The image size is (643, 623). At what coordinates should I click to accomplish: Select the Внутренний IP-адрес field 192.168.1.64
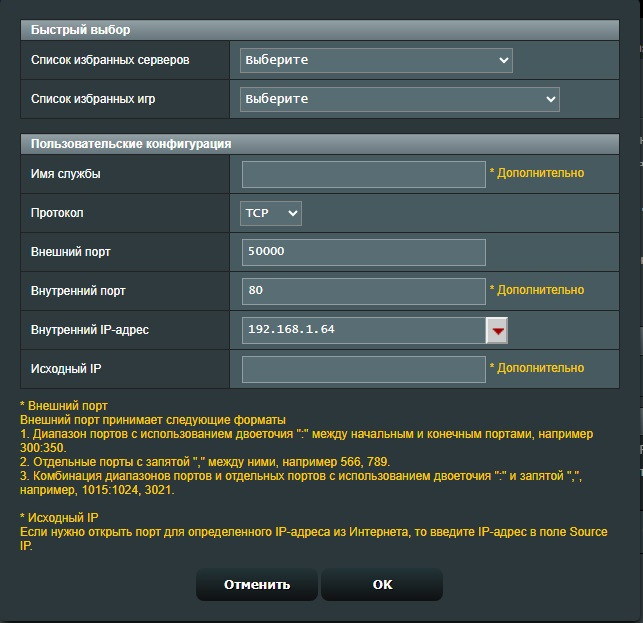362,330
